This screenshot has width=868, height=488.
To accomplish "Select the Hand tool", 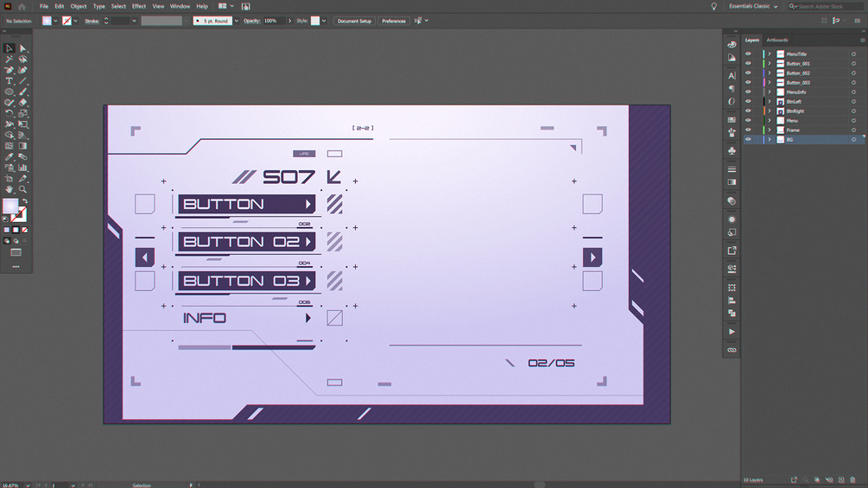I will [9, 189].
